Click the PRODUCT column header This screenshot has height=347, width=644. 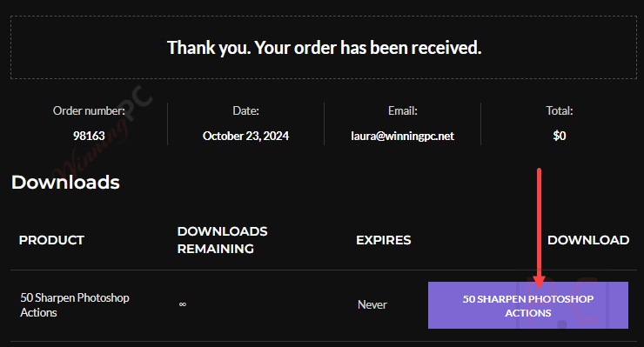pyautogui.click(x=51, y=240)
